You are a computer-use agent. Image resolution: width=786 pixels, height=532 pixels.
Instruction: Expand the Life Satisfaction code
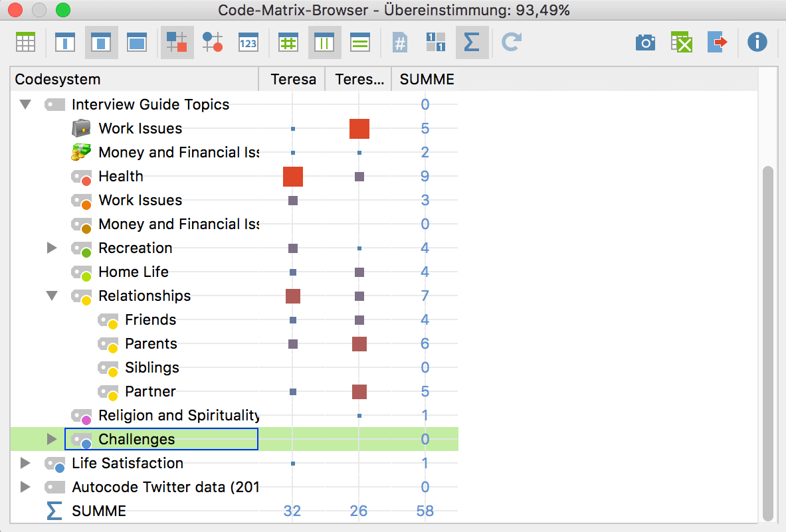[25, 464]
